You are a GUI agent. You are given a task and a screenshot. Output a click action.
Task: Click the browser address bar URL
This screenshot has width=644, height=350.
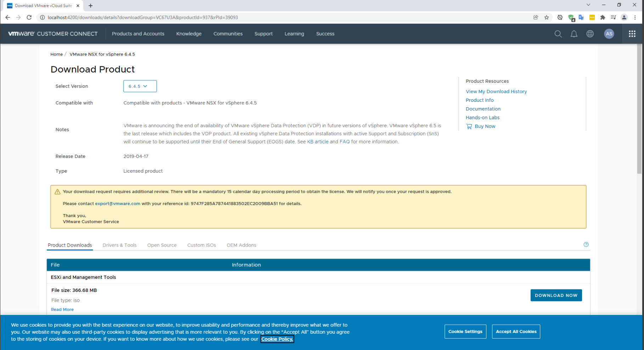coord(143,17)
